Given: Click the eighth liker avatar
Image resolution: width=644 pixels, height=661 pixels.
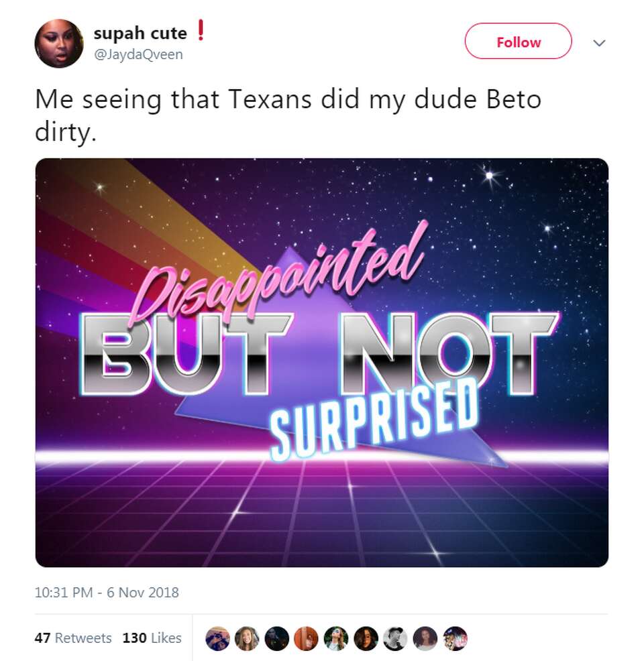Looking at the screenshot, I should (x=425, y=638).
